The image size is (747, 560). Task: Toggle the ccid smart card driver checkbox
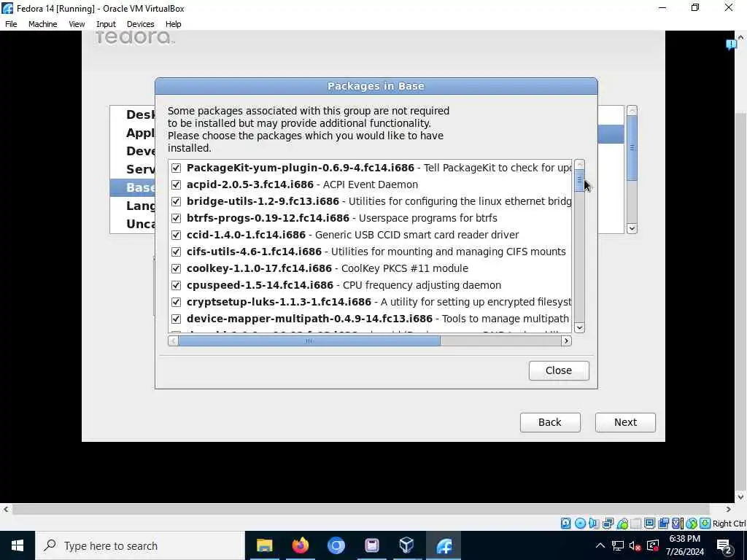pyautogui.click(x=177, y=236)
